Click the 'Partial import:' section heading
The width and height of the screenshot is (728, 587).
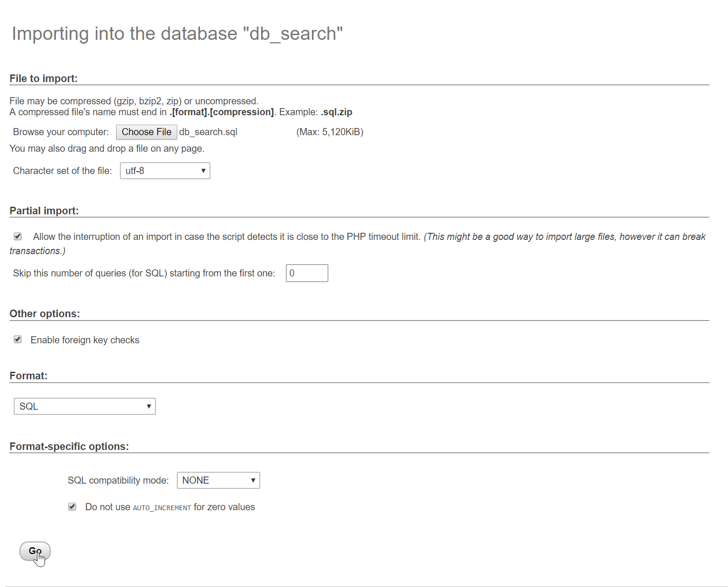[x=44, y=211]
